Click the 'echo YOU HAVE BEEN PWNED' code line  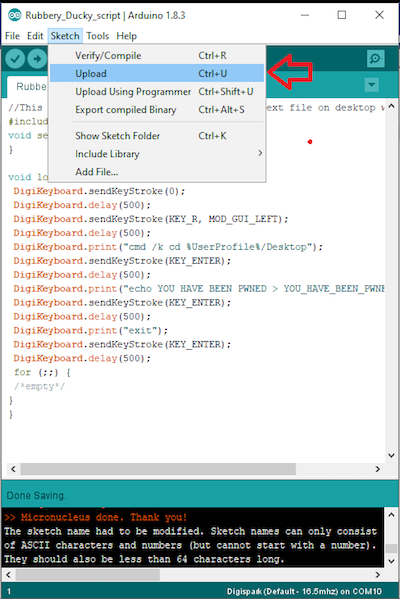tap(199, 288)
